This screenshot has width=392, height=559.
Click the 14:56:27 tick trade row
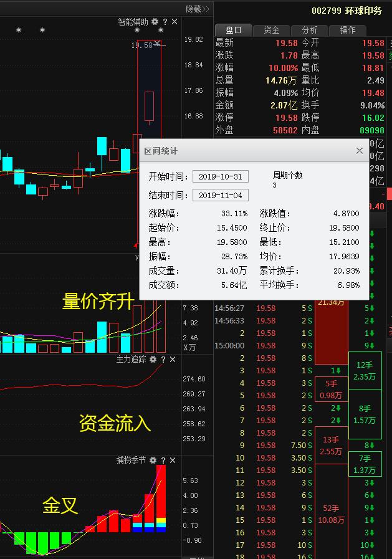pyautogui.click(x=264, y=308)
